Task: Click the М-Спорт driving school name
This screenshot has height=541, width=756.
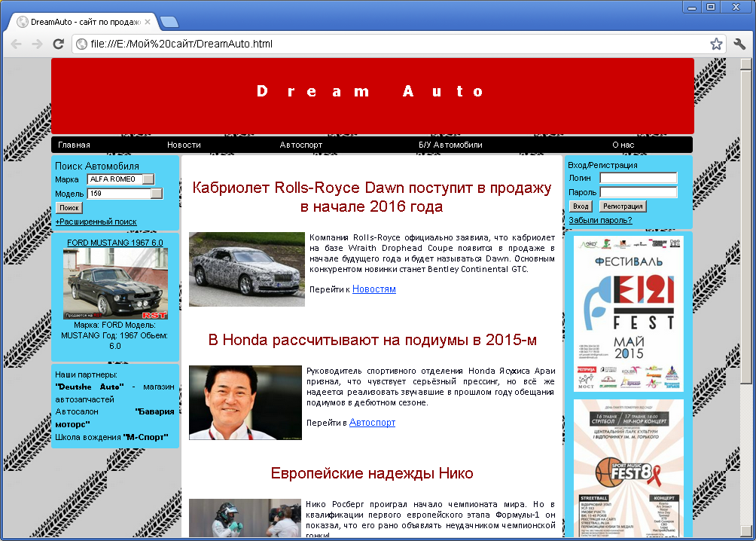Action: (x=145, y=437)
